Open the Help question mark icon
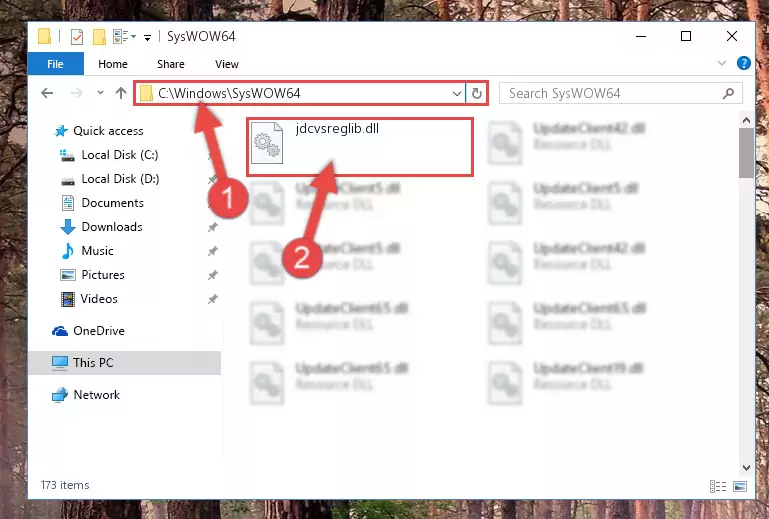 (743, 63)
